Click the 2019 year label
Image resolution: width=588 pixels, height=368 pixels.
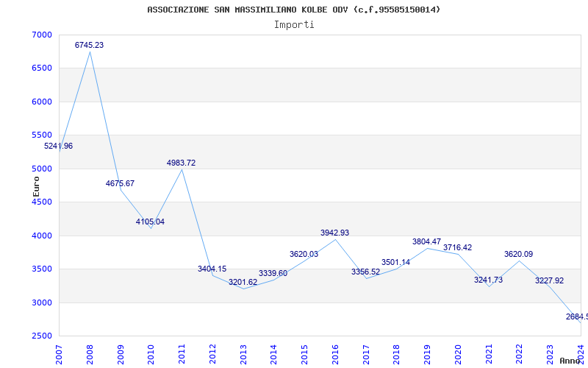[x=427, y=355]
